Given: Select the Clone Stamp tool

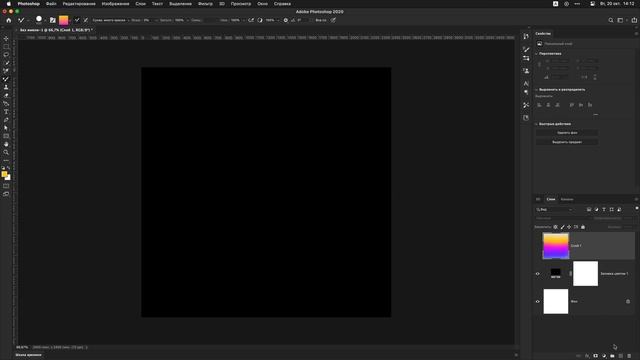Looking at the screenshot, I should point(6,87).
